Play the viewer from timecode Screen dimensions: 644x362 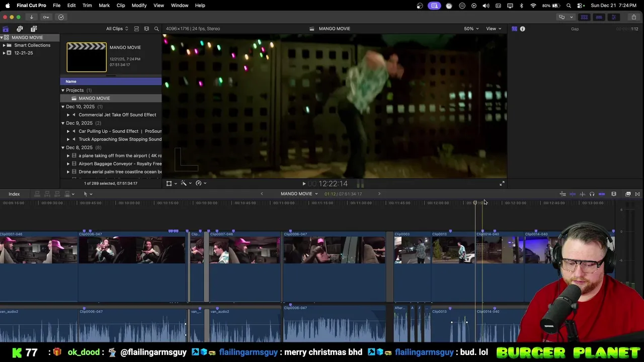click(304, 184)
